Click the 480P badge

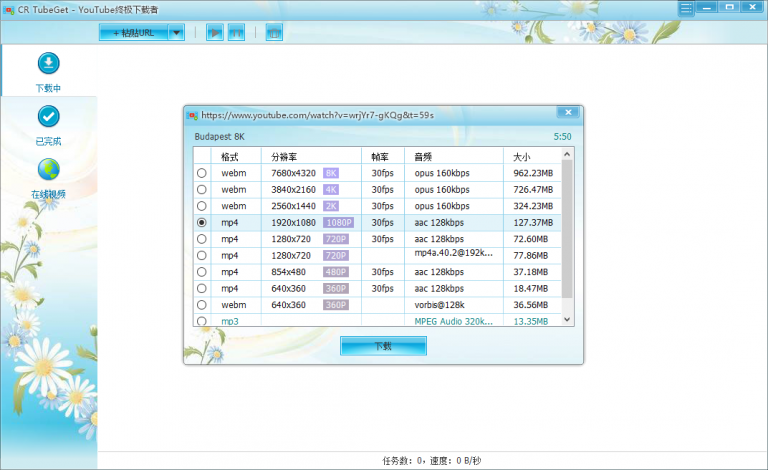click(x=336, y=272)
